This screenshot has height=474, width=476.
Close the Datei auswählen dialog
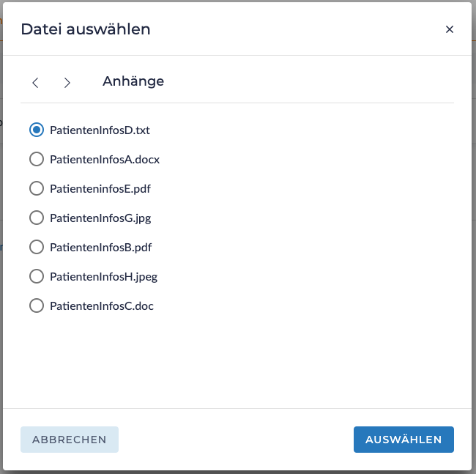point(450,29)
